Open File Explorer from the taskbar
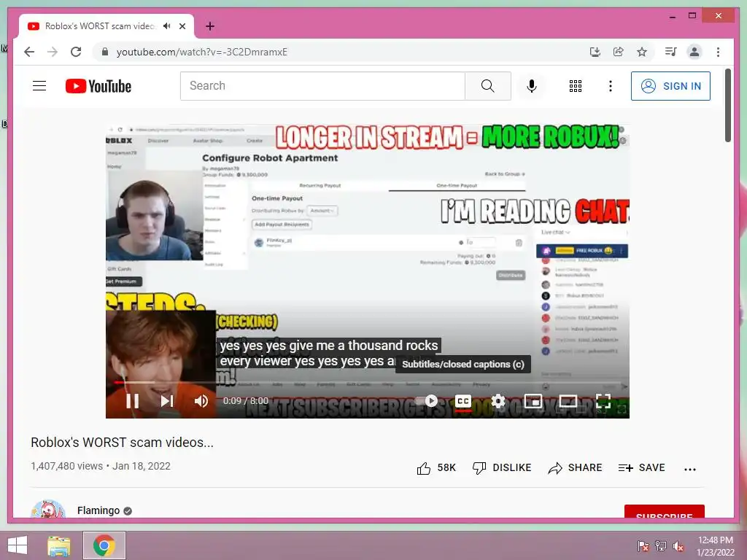Image resolution: width=747 pixels, height=560 pixels. [59, 545]
